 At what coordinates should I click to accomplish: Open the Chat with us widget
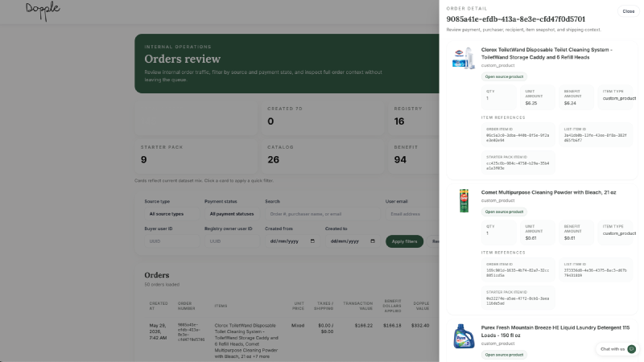coord(617,349)
